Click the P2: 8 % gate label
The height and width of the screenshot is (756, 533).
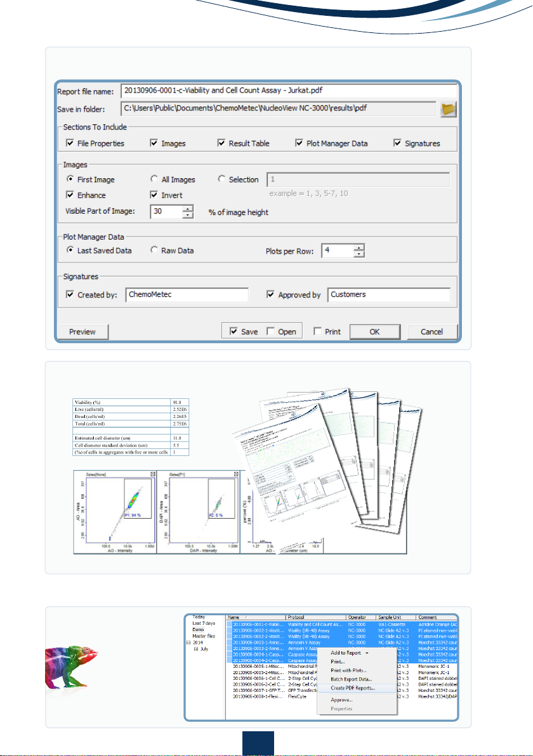pos(216,516)
